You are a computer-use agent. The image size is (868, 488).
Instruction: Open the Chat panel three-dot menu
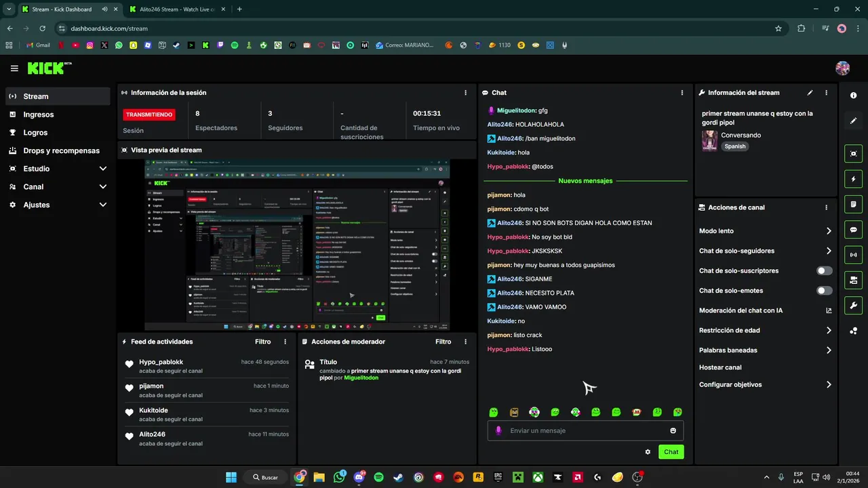coord(682,93)
